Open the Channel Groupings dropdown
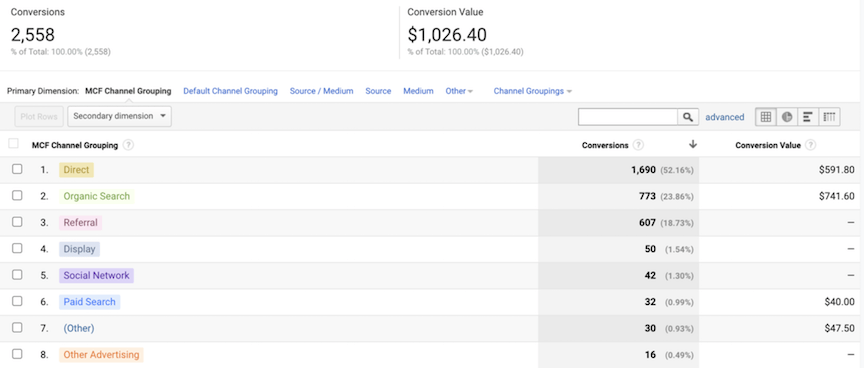Image resolution: width=864 pixels, height=368 pixels. 532,91
